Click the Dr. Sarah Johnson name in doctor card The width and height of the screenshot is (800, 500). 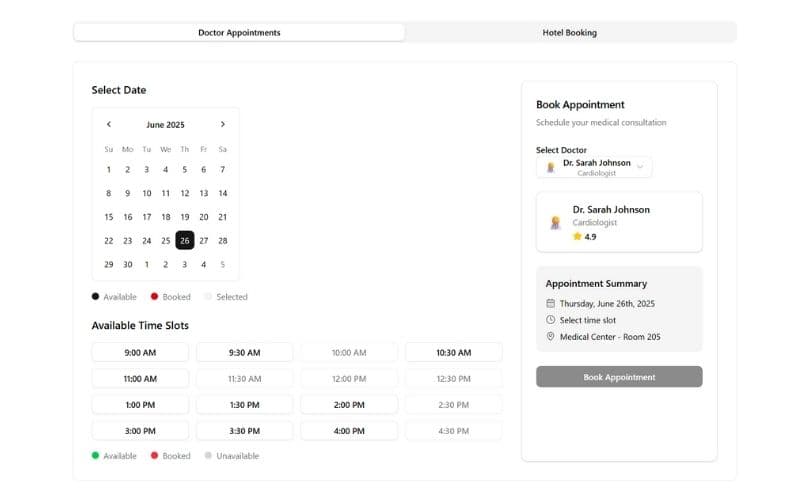tap(611, 210)
